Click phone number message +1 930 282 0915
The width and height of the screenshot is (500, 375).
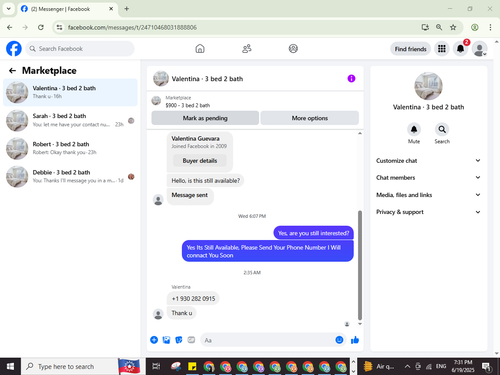point(193,299)
